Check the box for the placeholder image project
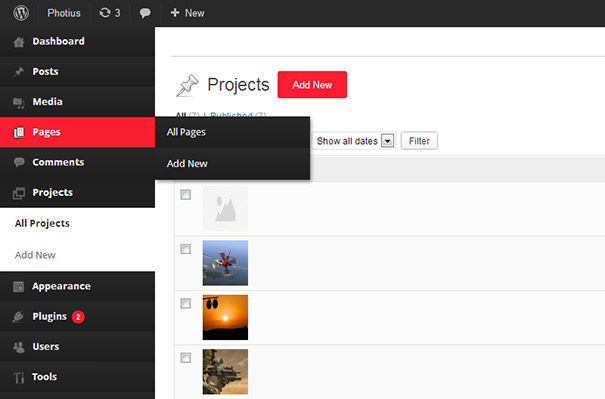605x399 pixels. point(186,194)
